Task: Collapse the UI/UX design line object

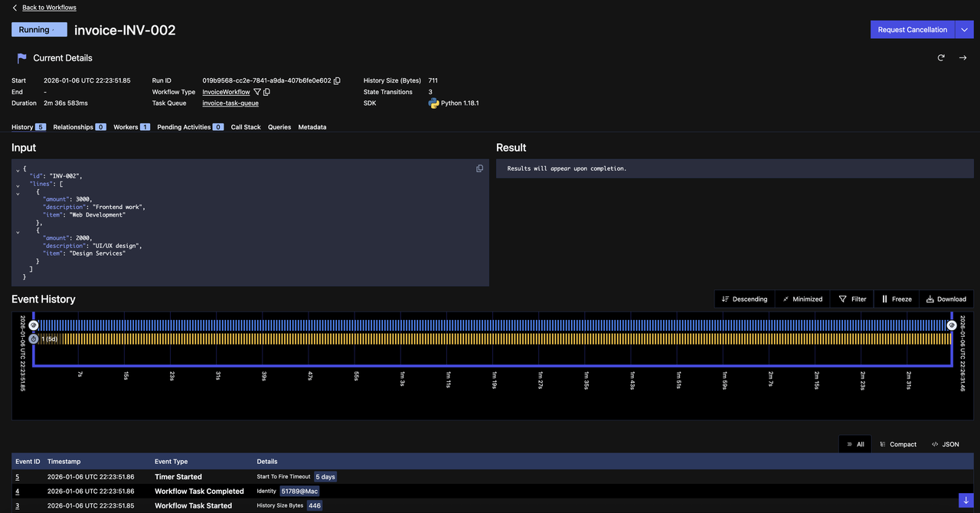Action: click(18, 230)
